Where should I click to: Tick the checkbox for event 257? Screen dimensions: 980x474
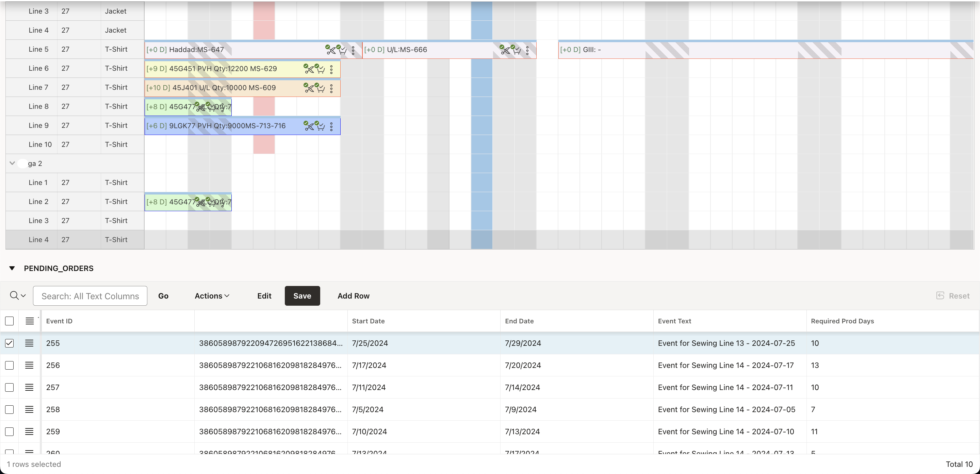coord(10,387)
